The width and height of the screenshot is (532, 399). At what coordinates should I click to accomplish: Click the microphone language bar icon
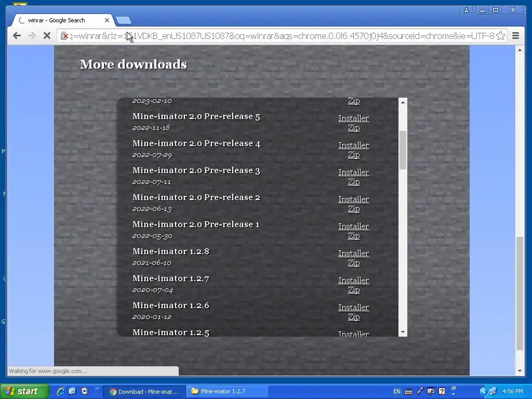tap(420, 391)
